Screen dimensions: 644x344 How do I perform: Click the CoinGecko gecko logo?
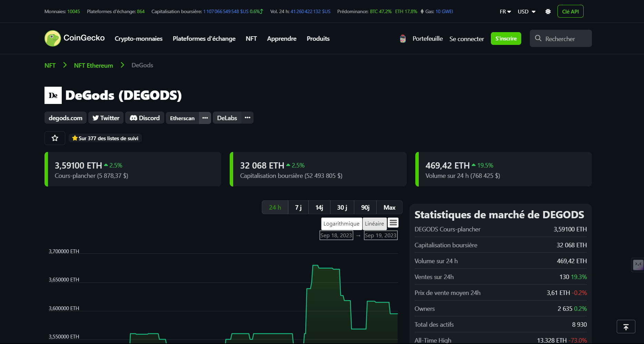click(52, 38)
